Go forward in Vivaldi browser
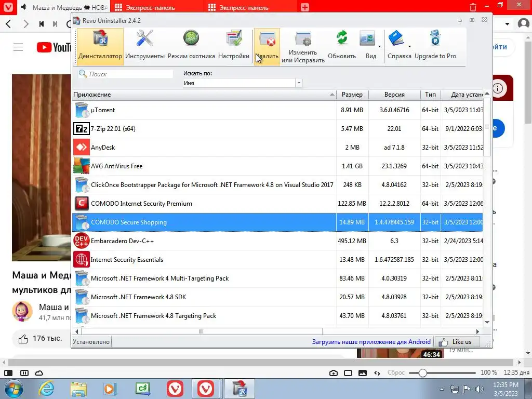This screenshot has height=399, width=532. point(26,24)
